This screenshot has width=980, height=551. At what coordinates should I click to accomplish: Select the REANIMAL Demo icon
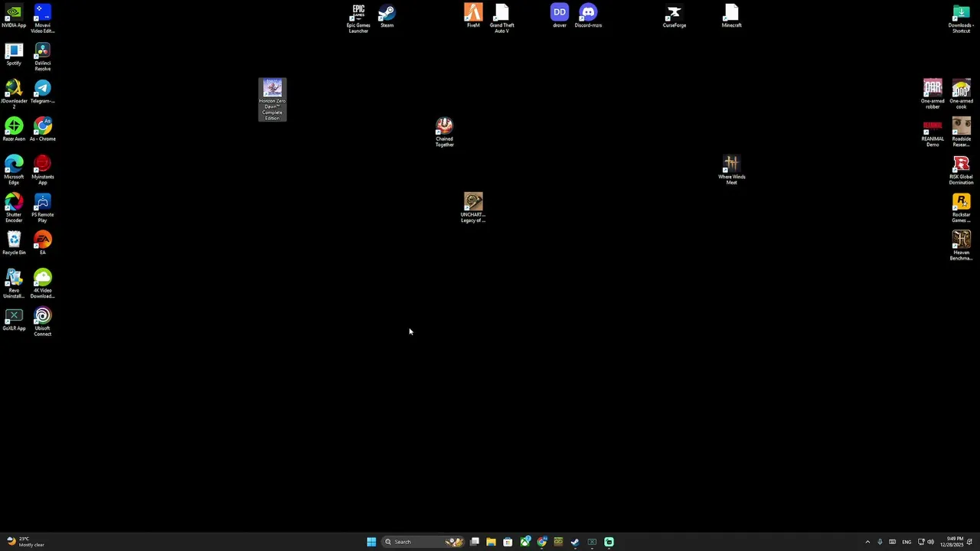tap(933, 132)
